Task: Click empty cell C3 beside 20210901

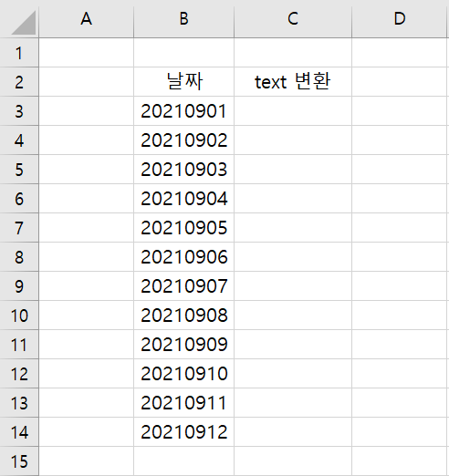Action: coord(293,111)
